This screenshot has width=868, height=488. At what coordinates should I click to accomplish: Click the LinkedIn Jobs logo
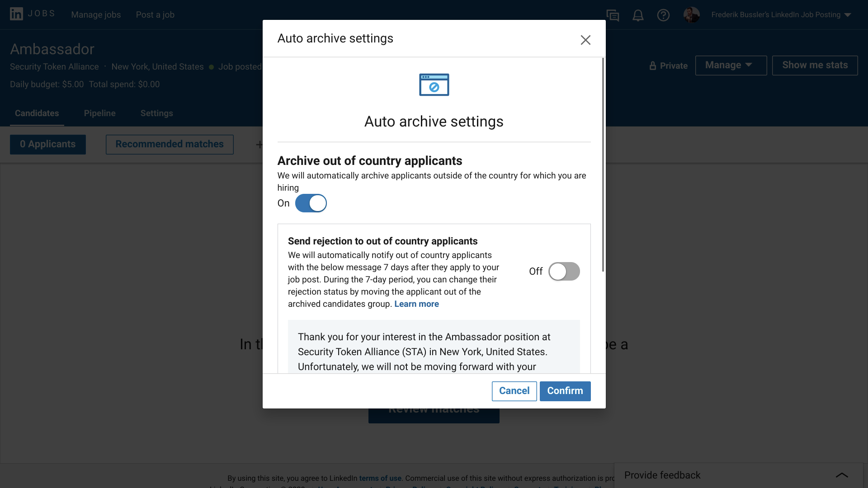pyautogui.click(x=33, y=14)
